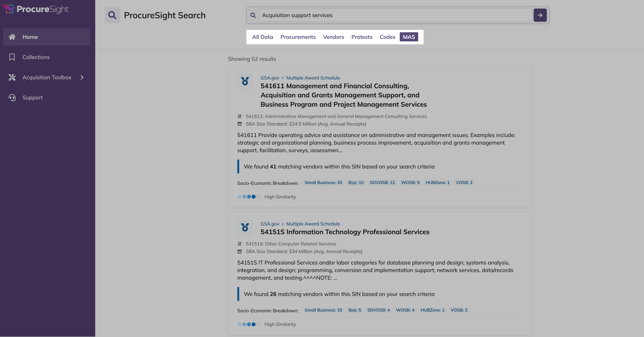Open Acquisition Toolbox in the sidebar
Image resolution: width=644 pixels, height=337 pixels.
tap(46, 78)
